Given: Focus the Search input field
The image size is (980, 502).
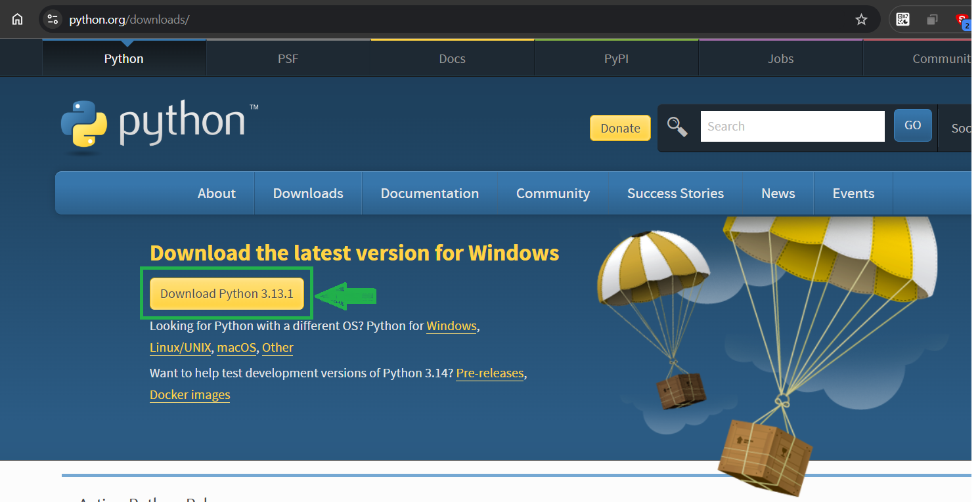Looking at the screenshot, I should coord(792,127).
